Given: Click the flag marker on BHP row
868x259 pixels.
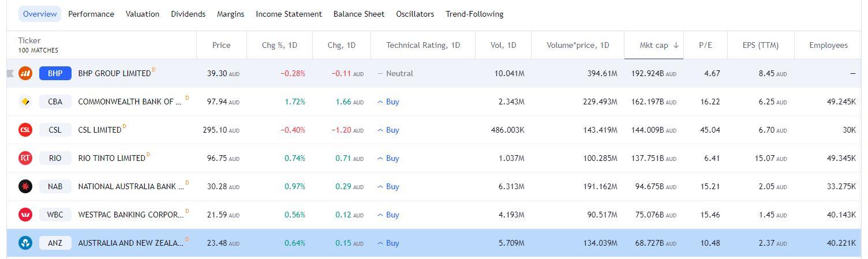Looking at the screenshot, I should pyautogui.click(x=10, y=73).
